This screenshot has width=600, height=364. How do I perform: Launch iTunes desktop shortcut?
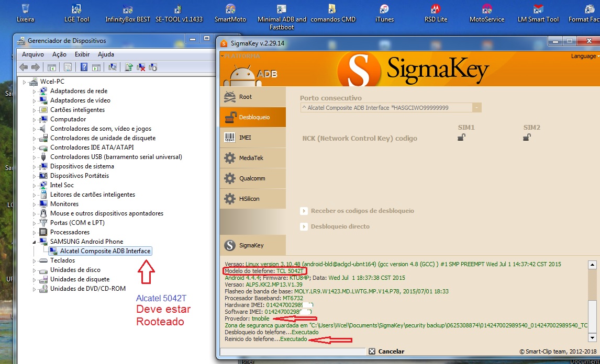(x=384, y=12)
